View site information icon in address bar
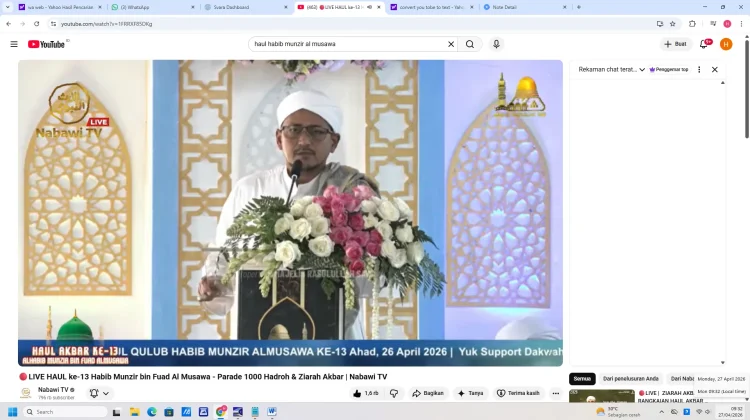 pyautogui.click(x=53, y=23)
